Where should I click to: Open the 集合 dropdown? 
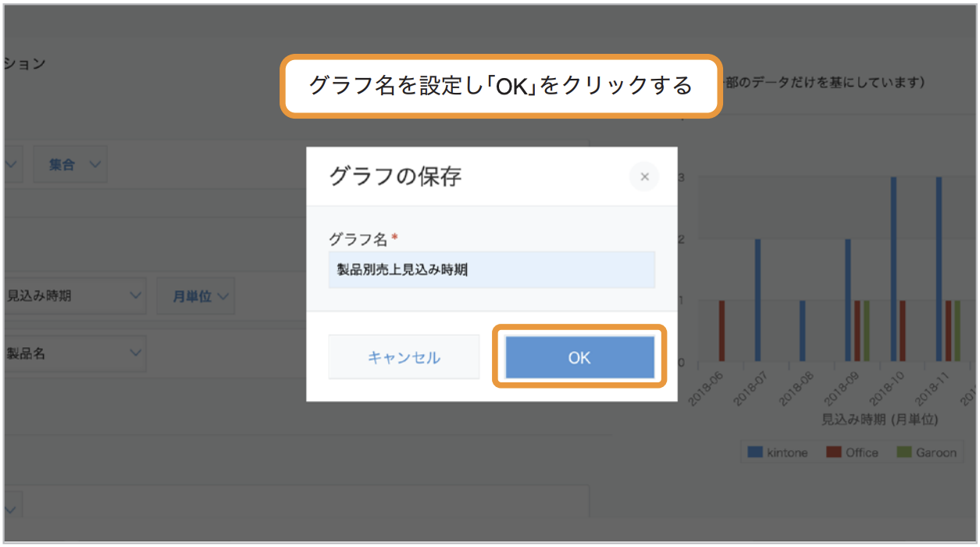[x=70, y=165]
